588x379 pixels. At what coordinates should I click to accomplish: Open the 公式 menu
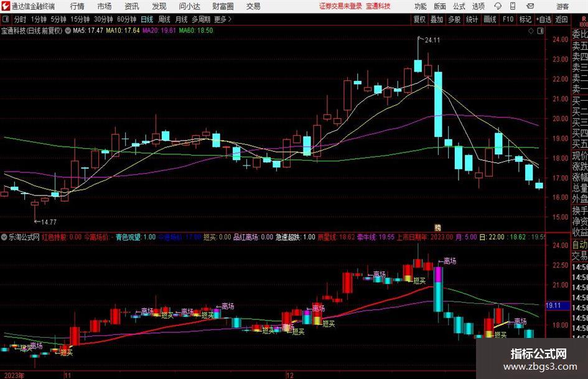pyautogui.click(x=459, y=6)
